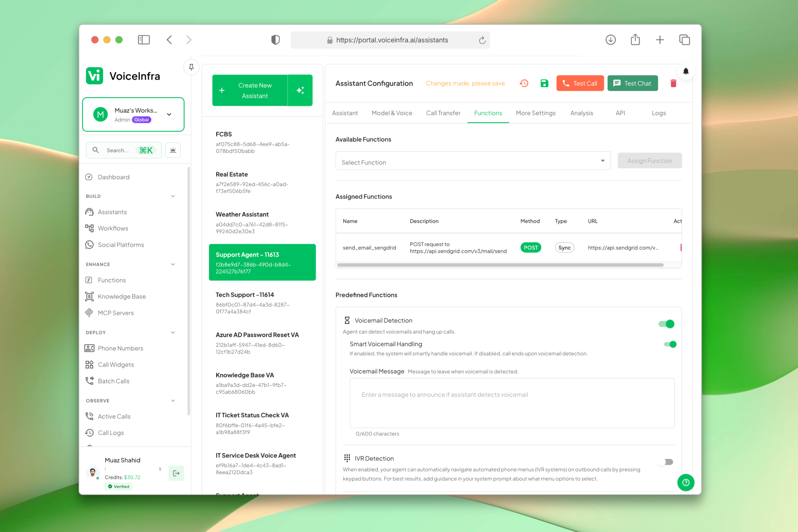Viewport: 798px width, 532px height.
Task: Switch to the Logs tab
Action: coord(659,113)
